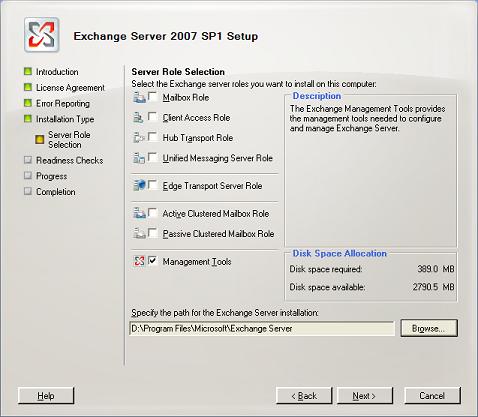Screen dimensions: 478x417
Task: Click the gray Readiness Checks step indicator
Action: [28, 160]
